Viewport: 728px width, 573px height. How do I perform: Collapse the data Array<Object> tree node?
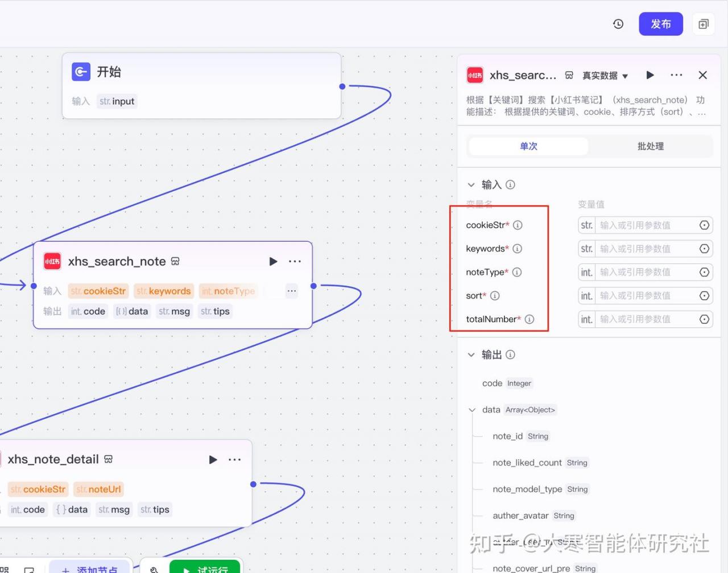point(472,410)
